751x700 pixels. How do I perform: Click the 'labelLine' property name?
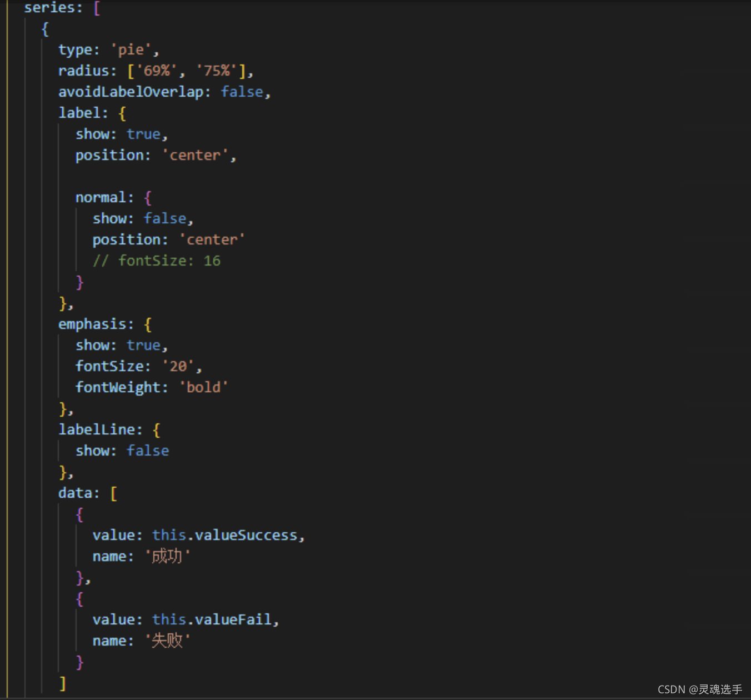pyautogui.click(x=97, y=429)
